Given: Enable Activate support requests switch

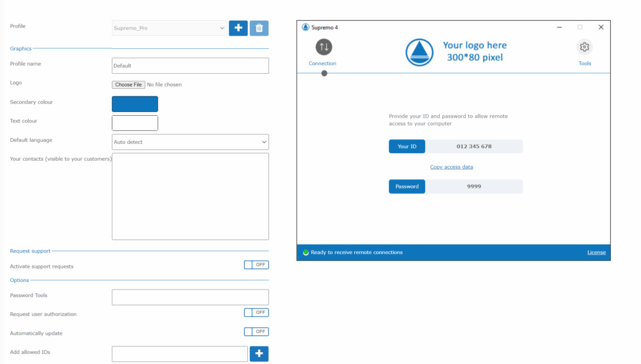Looking at the screenshot, I should 256,265.
